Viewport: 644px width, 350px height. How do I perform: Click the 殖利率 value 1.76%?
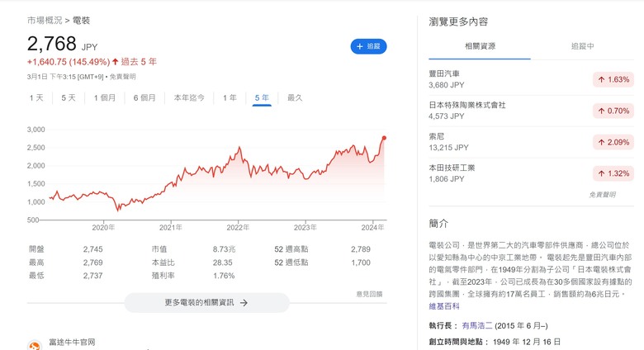[x=224, y=276]
